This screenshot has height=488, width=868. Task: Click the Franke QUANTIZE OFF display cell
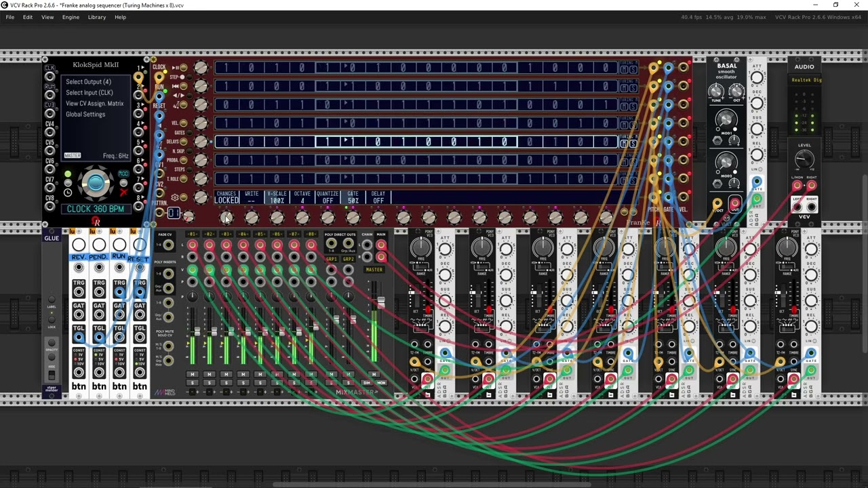click(328, 197)
